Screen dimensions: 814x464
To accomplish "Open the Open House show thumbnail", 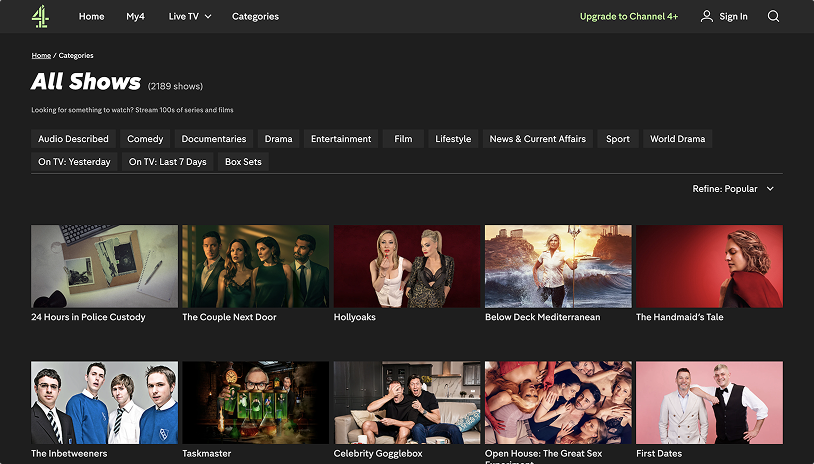I will pyautogui.click(x=558, y=403).
